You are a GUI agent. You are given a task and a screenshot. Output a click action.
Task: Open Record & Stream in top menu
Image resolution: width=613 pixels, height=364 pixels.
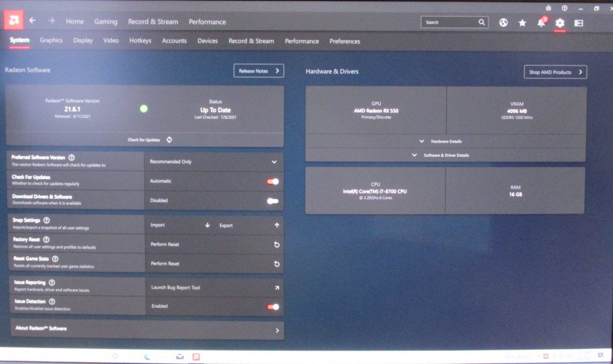(x=153, y=22)
